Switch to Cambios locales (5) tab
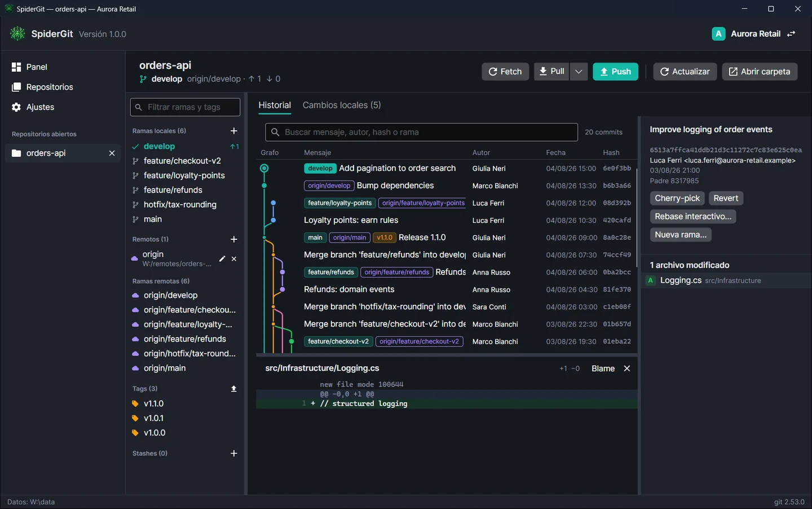812x509 pixels. click(342, 106)
